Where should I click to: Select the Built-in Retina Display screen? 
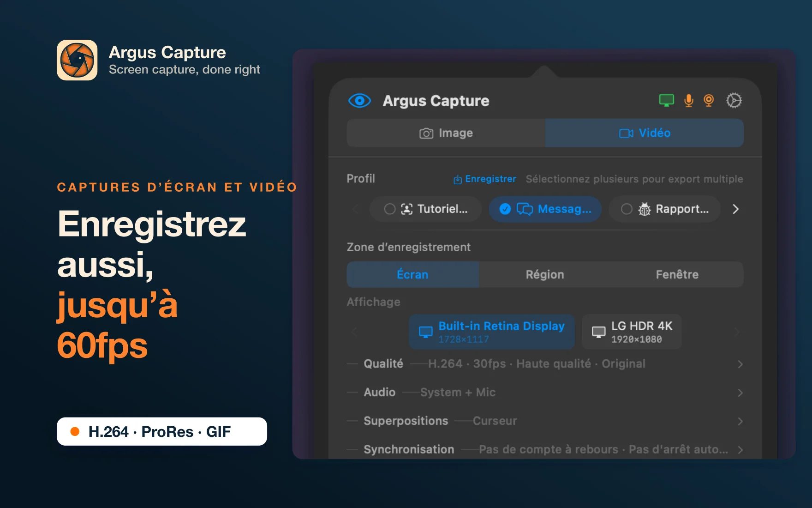(x=492, y=332)
